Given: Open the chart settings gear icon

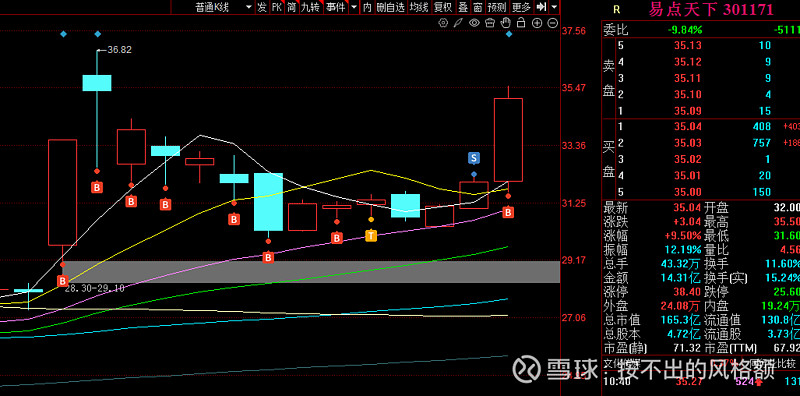Looking at the screenshot, I should [x=443, y=22].
